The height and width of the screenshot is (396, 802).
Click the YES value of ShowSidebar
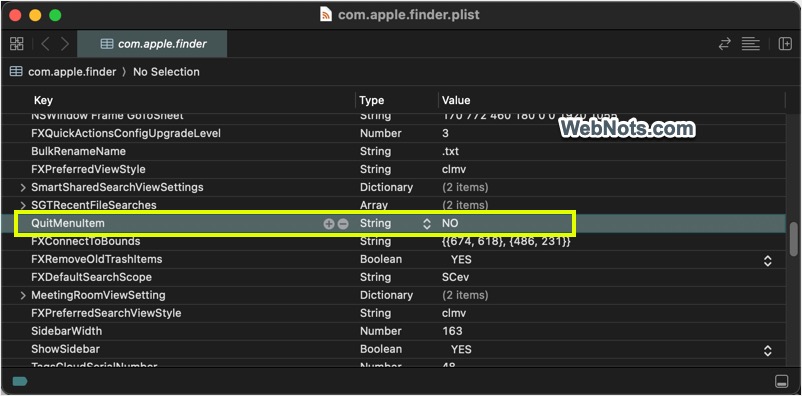click(x=461, y=350)
